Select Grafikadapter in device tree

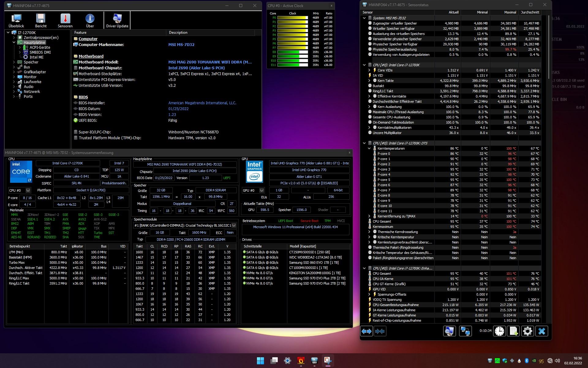pyautogui.click(x=35, y=72)
